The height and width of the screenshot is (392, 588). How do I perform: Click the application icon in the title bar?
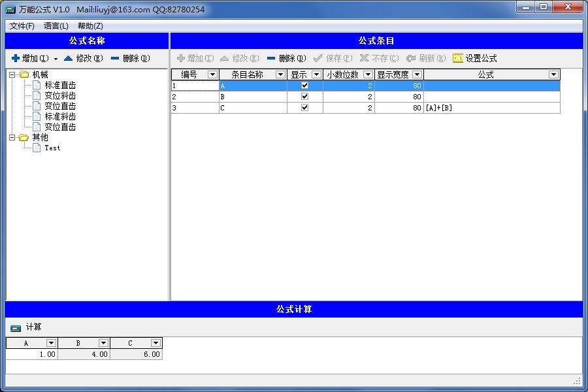click(10, 9)
